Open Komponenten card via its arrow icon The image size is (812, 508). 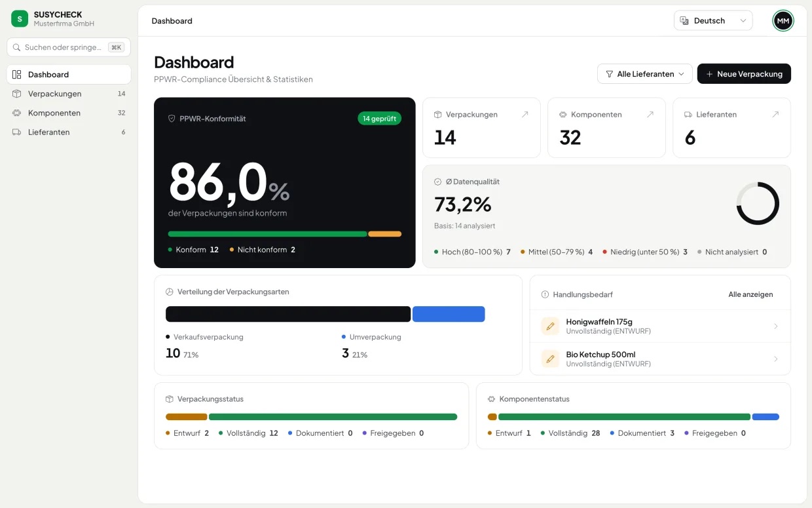tap(650, 114)
